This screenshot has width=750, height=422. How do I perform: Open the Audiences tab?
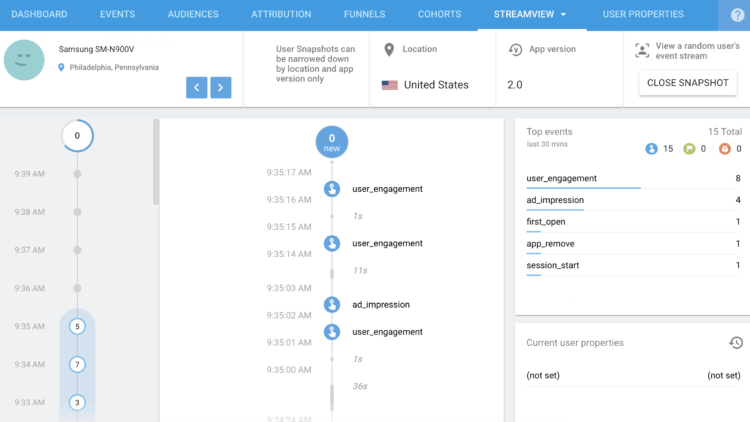[193, 14]
